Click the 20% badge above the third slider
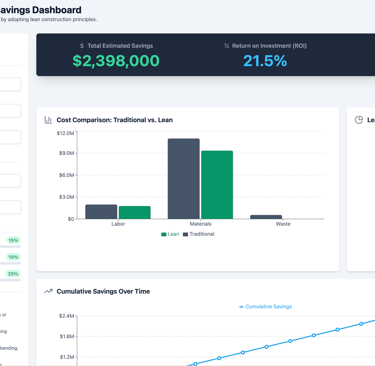 pos(13,274)
